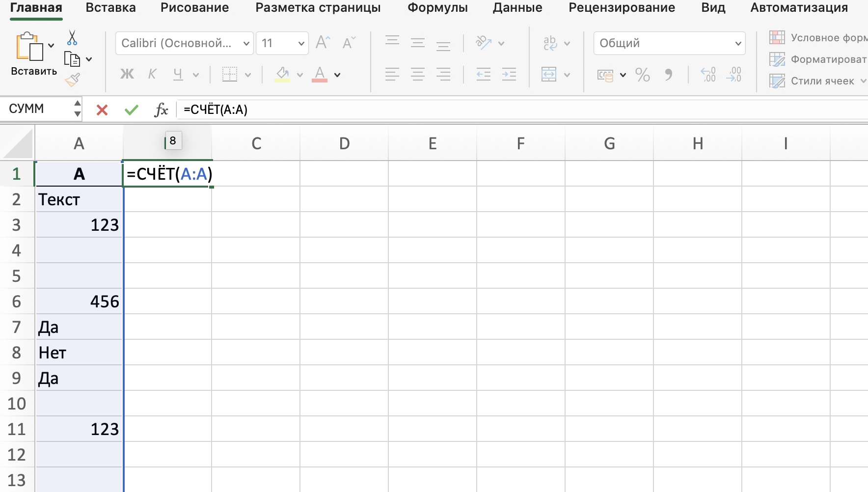
Task: Switch to the Формулы ribbon tab
Action: coord(437,7)
